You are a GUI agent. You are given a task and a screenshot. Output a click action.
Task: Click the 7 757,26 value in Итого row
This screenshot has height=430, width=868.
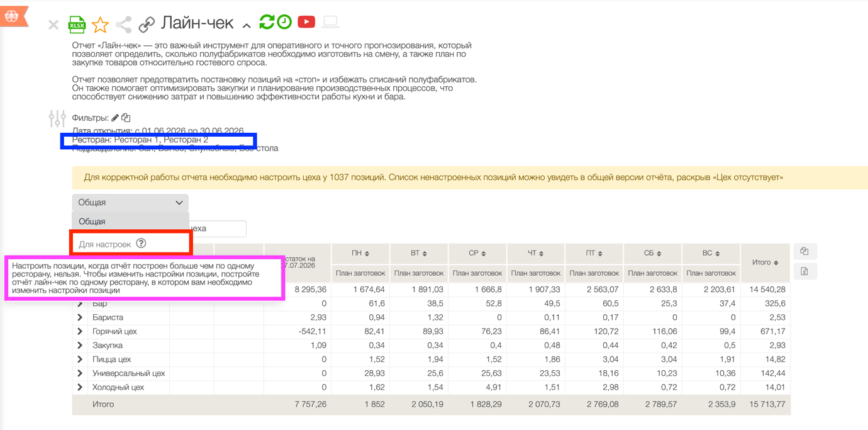[311, 404]
